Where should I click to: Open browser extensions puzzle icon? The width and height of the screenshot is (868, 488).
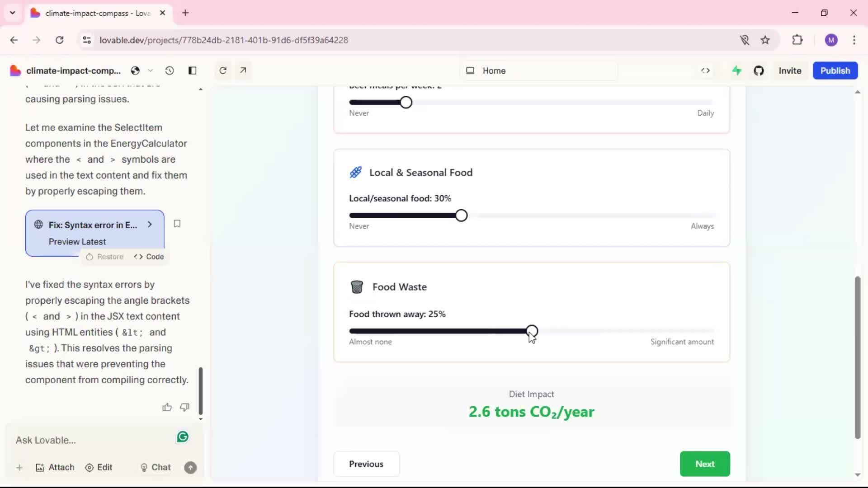pos(797,40)
